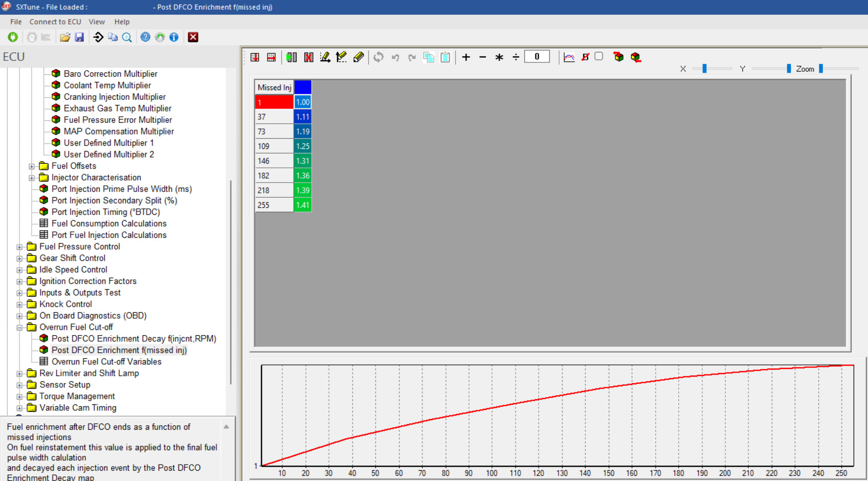Open Overrun Fuel Cut-off Variables

click(x=106, y=362)
